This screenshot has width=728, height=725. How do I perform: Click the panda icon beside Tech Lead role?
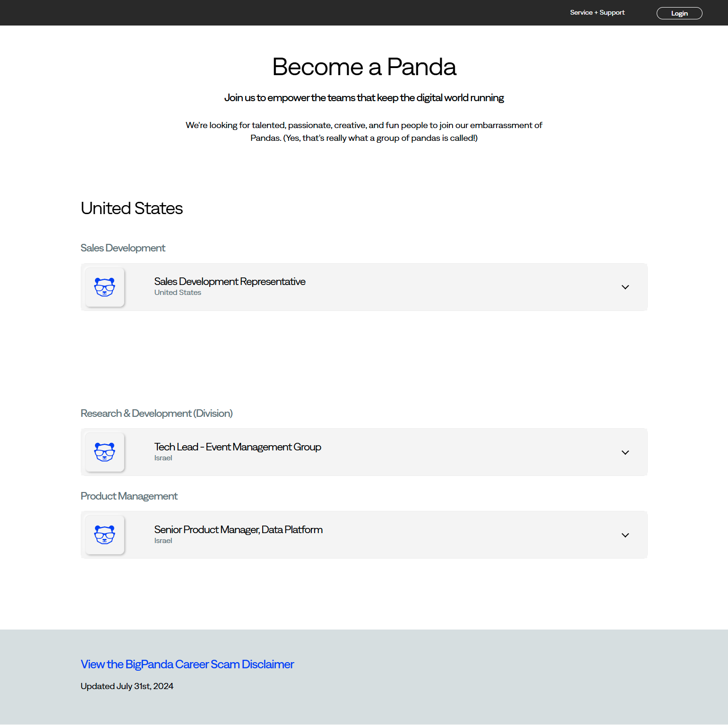[x=104, y=452]
